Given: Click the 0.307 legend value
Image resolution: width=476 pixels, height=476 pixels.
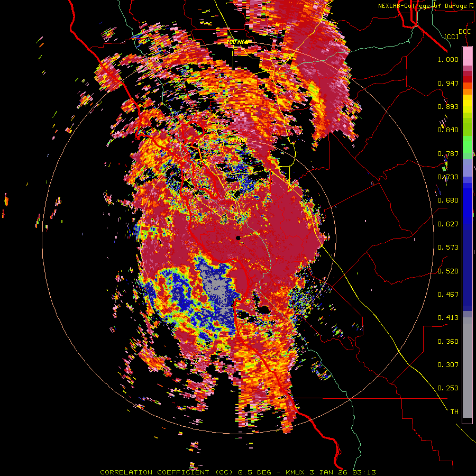Looking at the screenshot, I should coord(448,365).
